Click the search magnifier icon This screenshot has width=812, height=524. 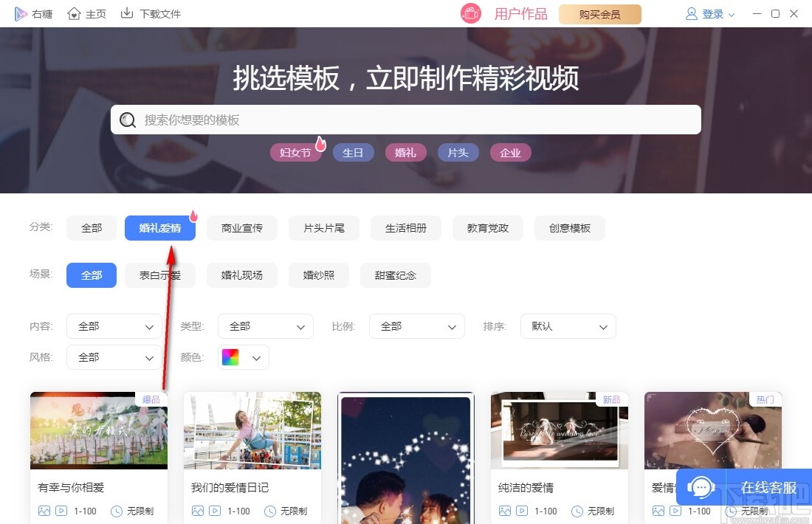(x=128, y=120)
